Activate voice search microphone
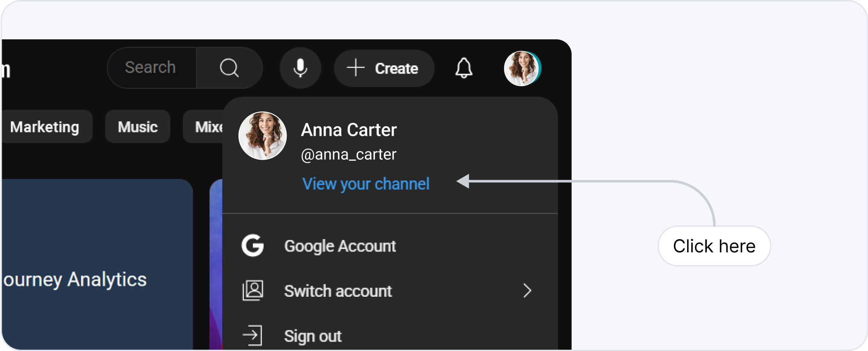 point(300,68)
